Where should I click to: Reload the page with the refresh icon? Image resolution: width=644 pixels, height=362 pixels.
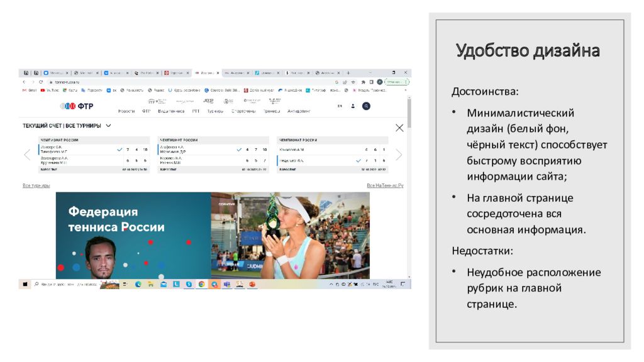point(41,82)
